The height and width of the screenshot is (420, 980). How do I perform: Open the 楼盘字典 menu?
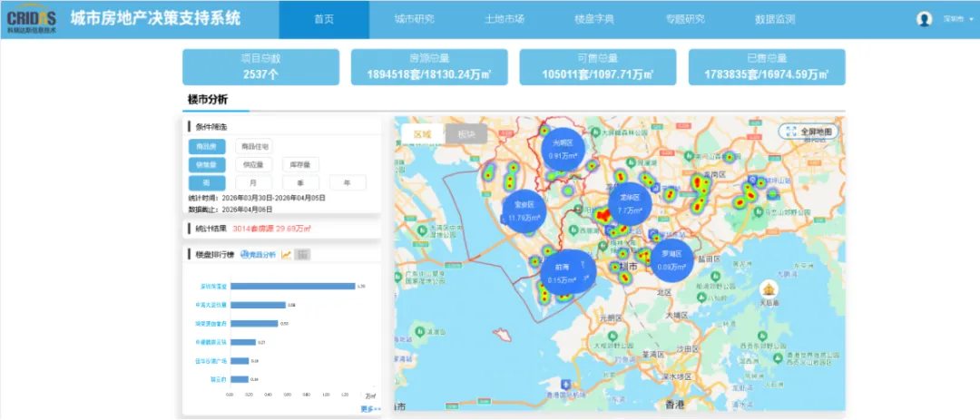tap(593, 19)
